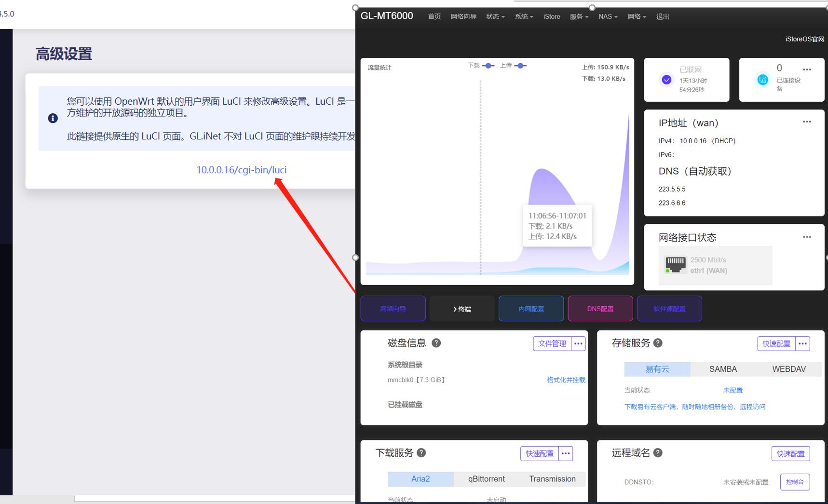Click the eth1 WAN ethernet port icon
Image resolution: width=828 pixels, height=504 pixels.
click(675, 264)
